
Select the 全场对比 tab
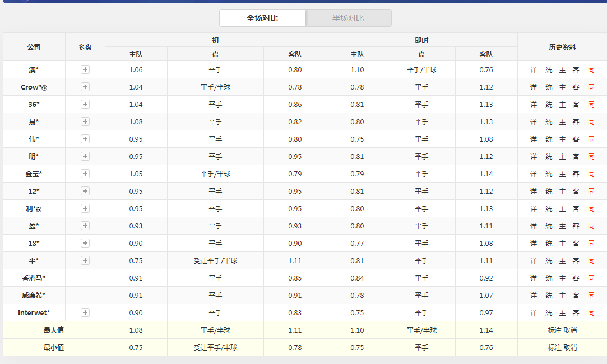tap(262, 18)
